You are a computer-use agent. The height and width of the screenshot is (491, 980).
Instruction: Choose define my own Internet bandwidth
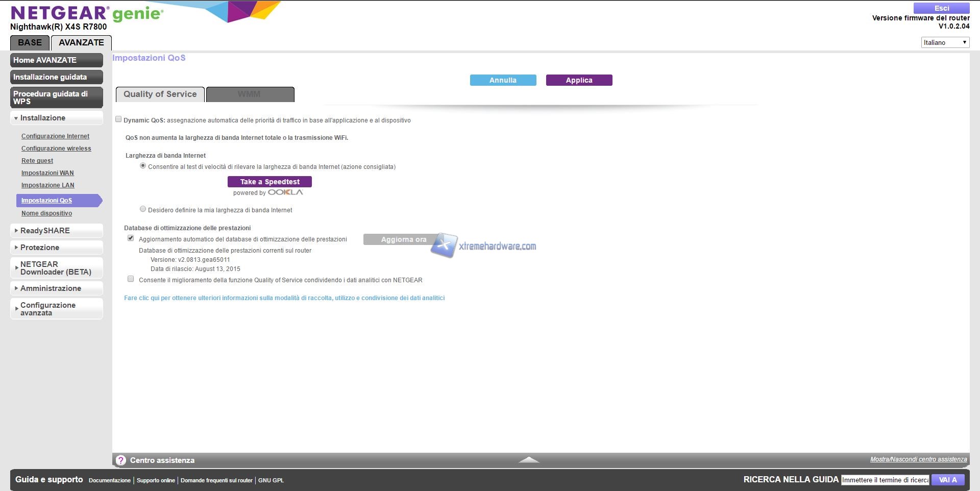point(143,209)
